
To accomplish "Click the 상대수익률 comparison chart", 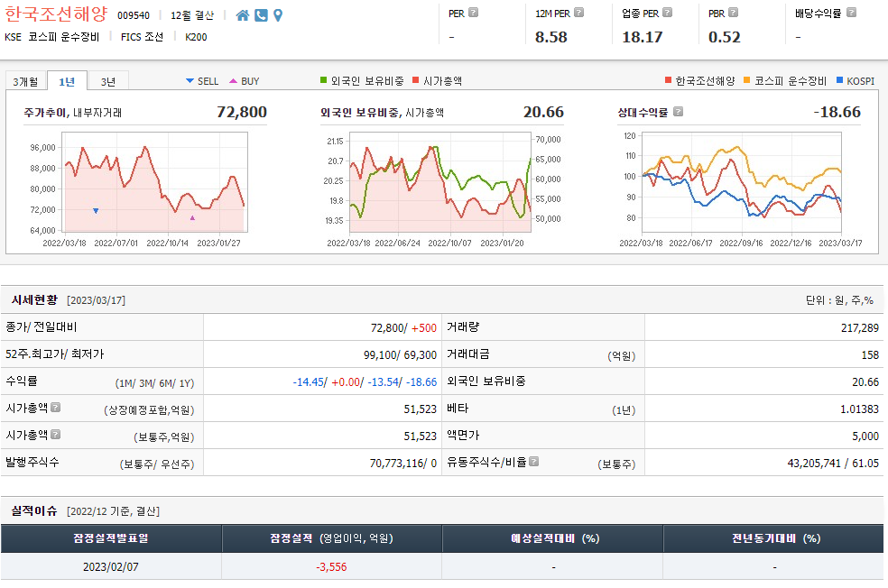I will (741, 182).
